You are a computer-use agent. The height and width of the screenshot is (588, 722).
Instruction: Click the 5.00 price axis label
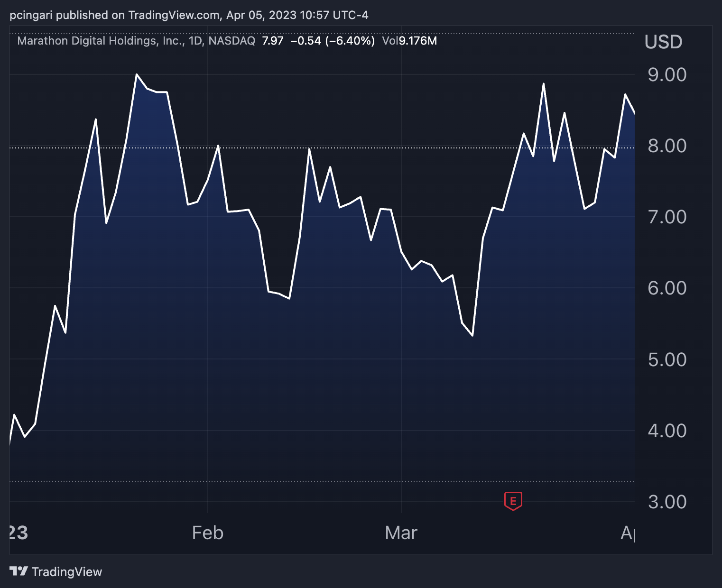pos(667,360)
